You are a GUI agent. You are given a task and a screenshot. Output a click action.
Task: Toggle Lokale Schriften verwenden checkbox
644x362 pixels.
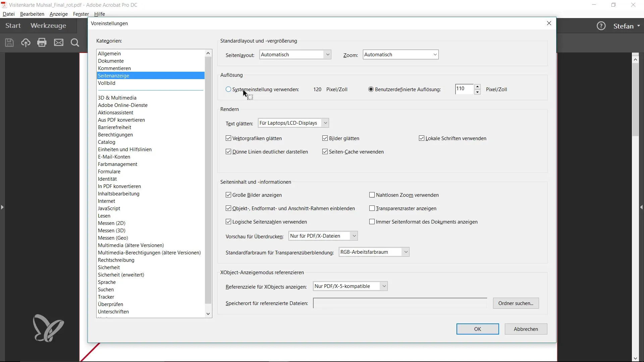pos(422,138)
